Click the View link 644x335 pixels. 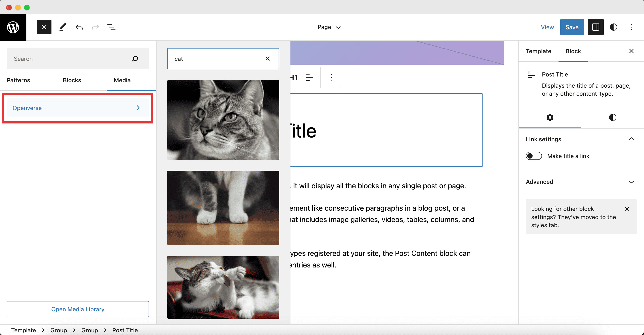tap(547, 27)
